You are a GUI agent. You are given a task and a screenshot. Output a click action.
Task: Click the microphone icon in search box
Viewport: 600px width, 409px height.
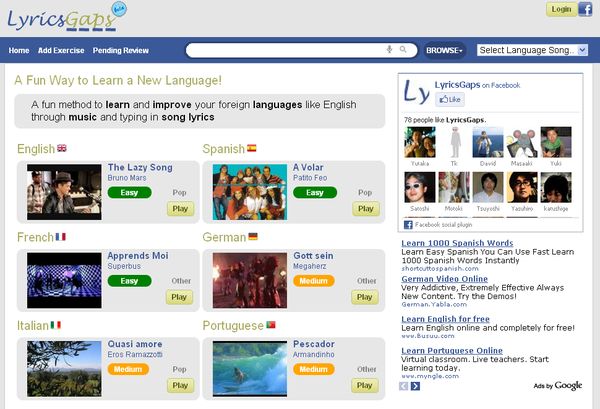(390, 49)
